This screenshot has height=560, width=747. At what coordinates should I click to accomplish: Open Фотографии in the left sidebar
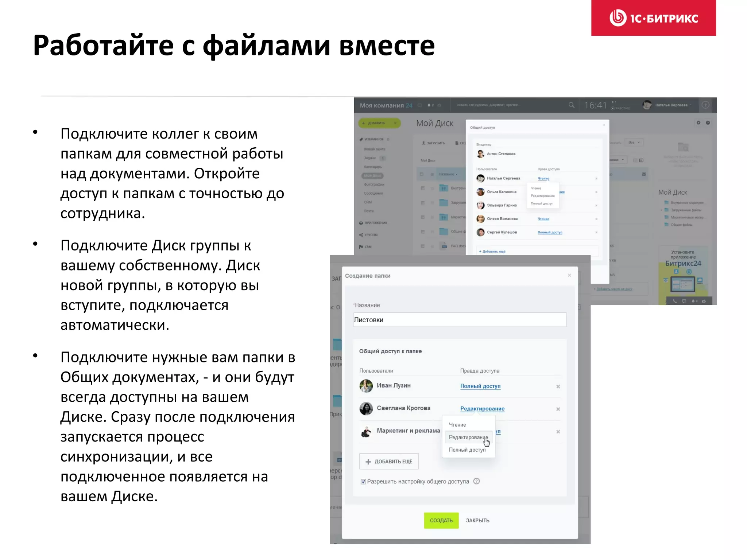(x=374, y=184)
